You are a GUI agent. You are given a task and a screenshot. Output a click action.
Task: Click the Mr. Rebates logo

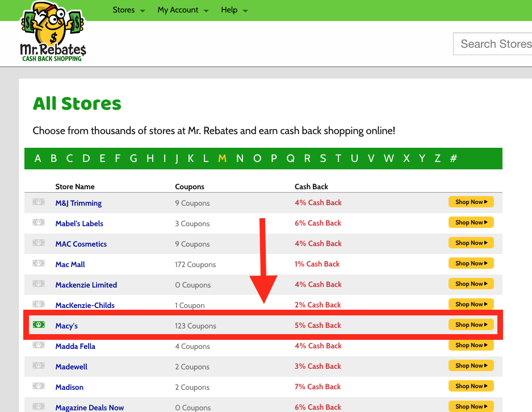[52, 32]
